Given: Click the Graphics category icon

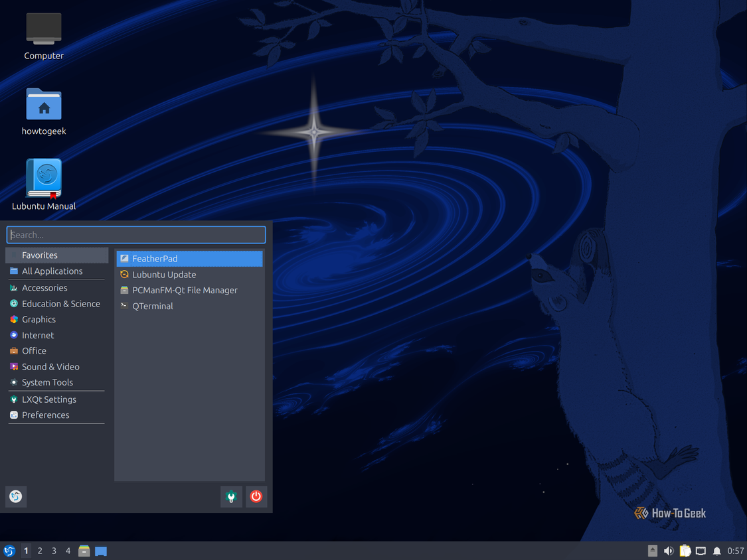Looking at the screenshot, I should tap(14, 320).
